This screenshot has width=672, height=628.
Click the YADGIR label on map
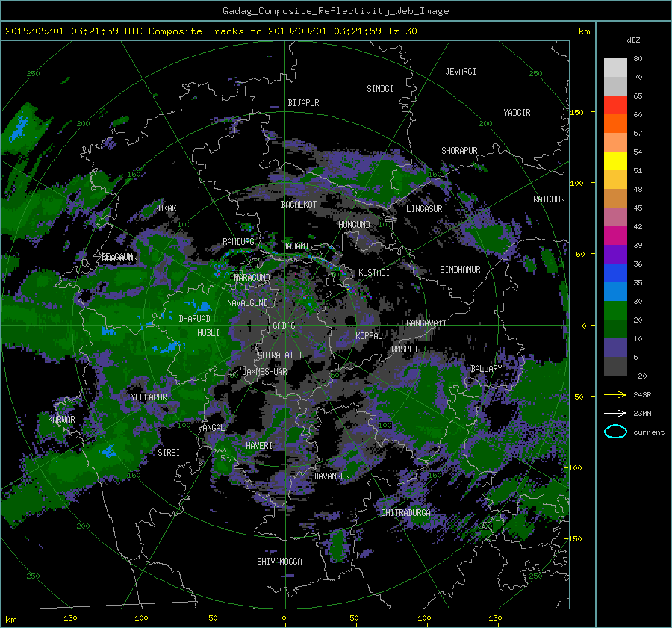click(x=517, y=113)
